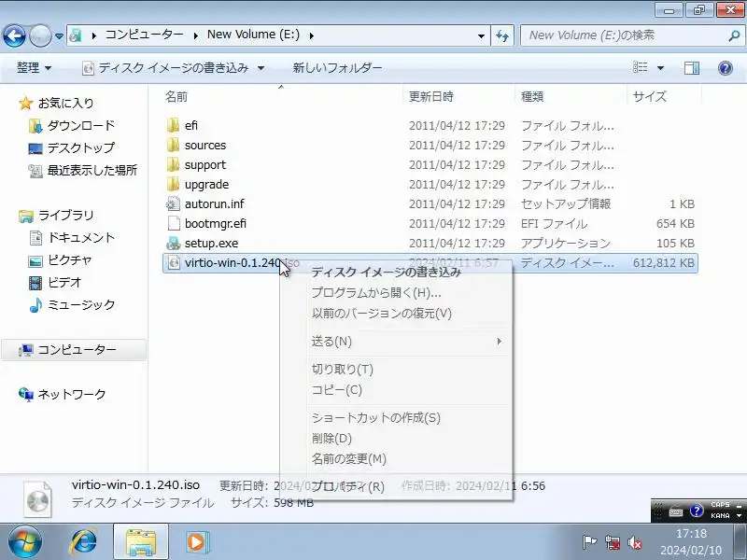Open 最近表示した場所 in the sidebar

[x=83, y=171]
